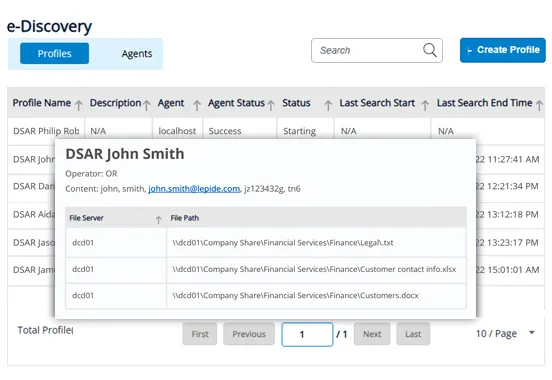
Task: Click the Customers.docx file path
Action: click(x=295, y=295)
